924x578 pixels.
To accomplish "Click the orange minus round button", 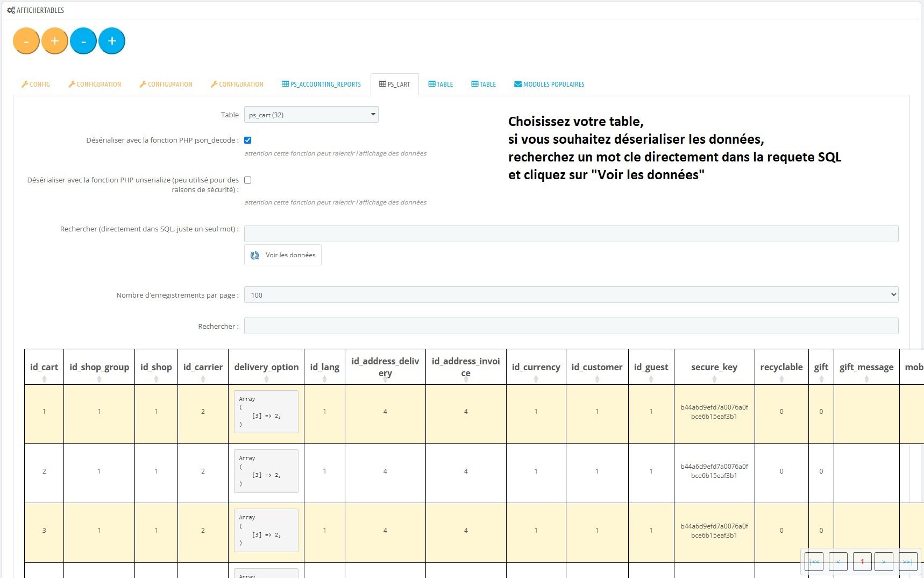I will click(26, 41).
